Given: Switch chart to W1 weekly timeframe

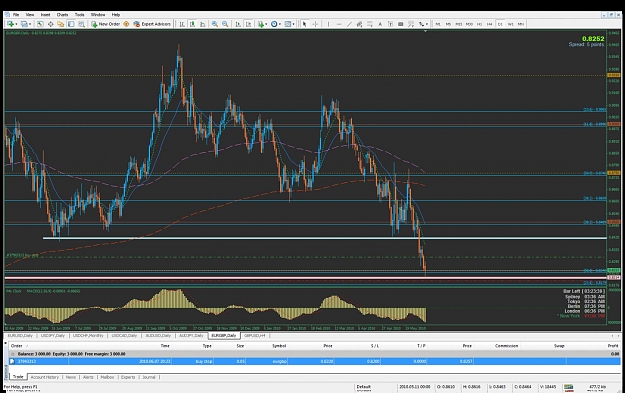Looking at the screenshot, I should (510, 24).
